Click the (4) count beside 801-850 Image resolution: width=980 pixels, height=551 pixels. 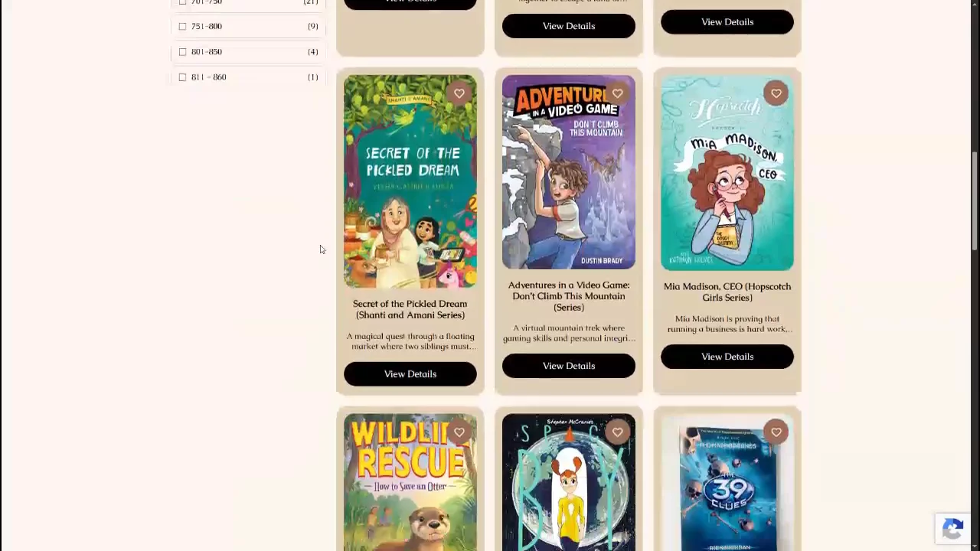coord(312,51)
